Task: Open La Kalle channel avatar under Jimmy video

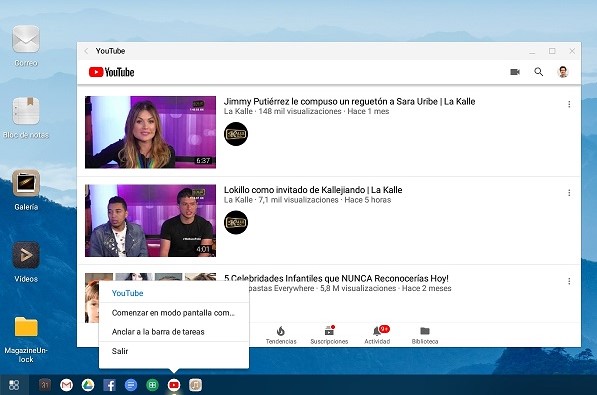Action: coord(236,134)
